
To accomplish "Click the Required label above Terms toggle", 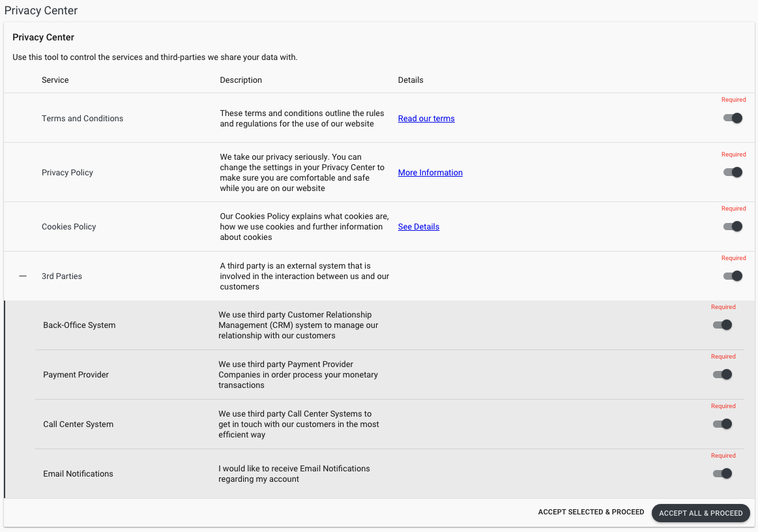I will 733,100.
